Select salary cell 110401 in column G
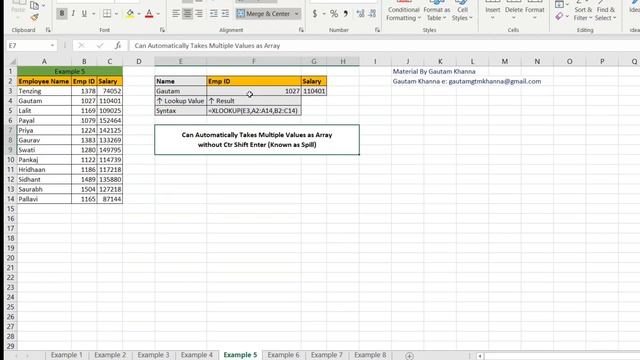This screenshot has height=360, width=640. pos(314,91)
